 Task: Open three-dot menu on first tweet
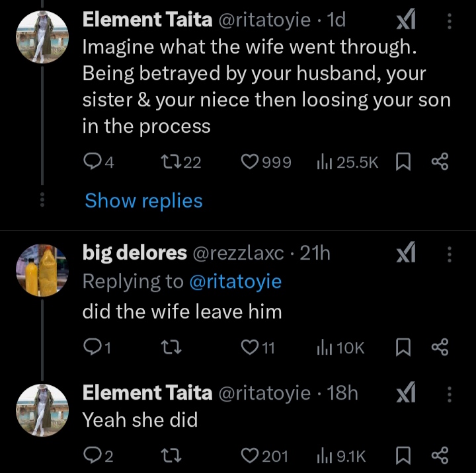[x=450, y=22]
